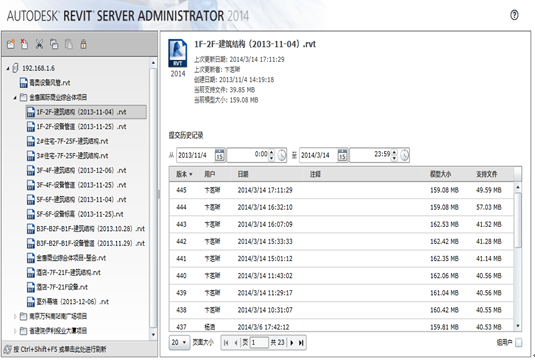Click the end date field 2014/3/14
Viewport: 535px width, 361px height.
[318, 155]
